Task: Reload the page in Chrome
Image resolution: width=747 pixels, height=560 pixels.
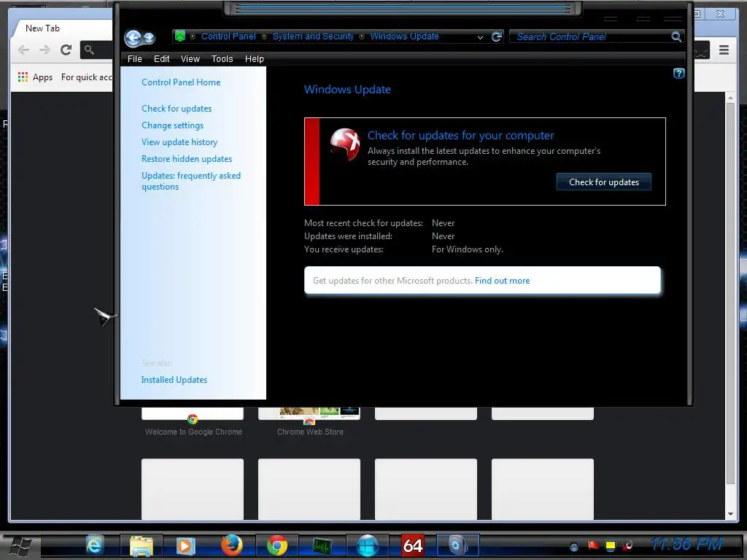Action: pos(66,50)
